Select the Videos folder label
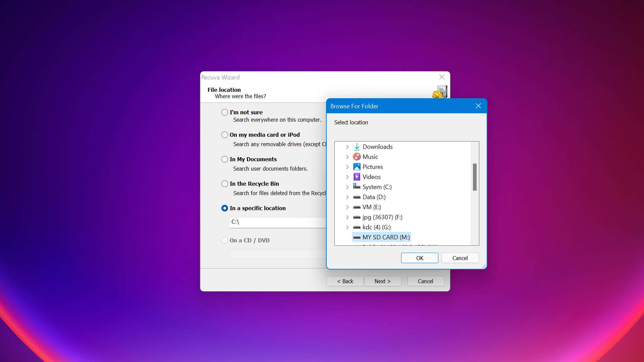644x362 pixels. coord(372,177)
